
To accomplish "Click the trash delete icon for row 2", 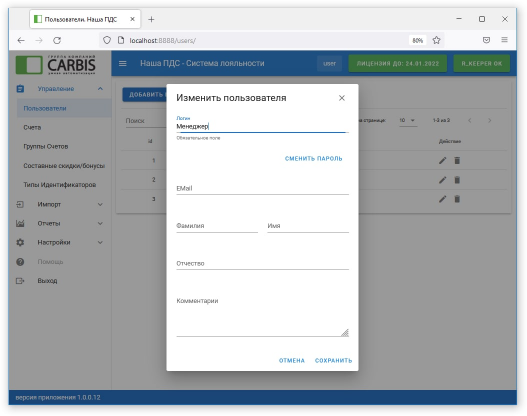I will [x=457, y=180].
